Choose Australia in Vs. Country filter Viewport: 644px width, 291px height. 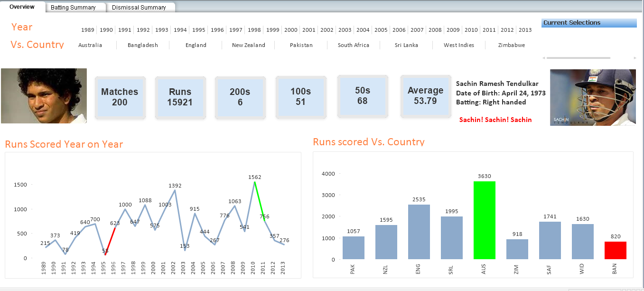(x=90, y=45)
